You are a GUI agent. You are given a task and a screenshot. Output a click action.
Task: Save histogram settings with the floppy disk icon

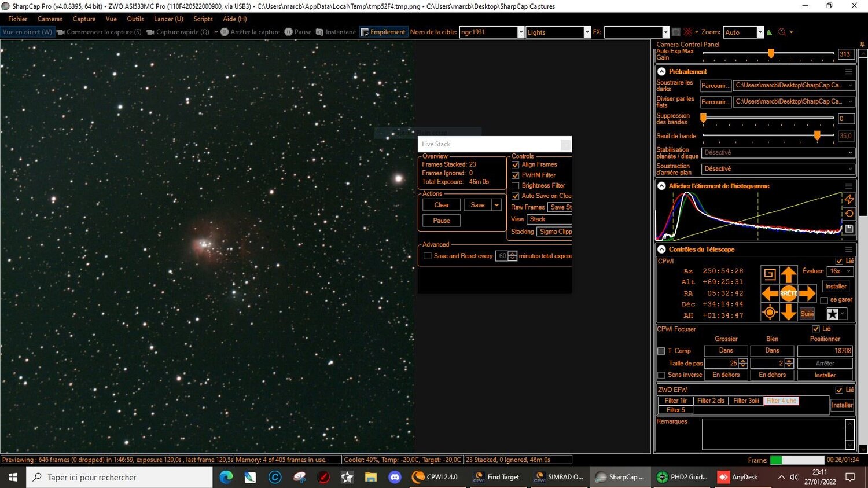[x=849, y=228]
